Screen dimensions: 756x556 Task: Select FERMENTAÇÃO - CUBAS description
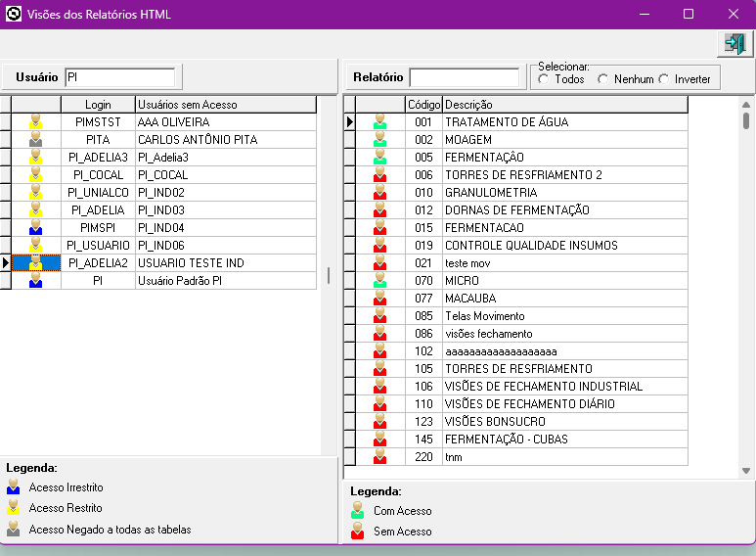pyautogui.click(x=565, y=440)
